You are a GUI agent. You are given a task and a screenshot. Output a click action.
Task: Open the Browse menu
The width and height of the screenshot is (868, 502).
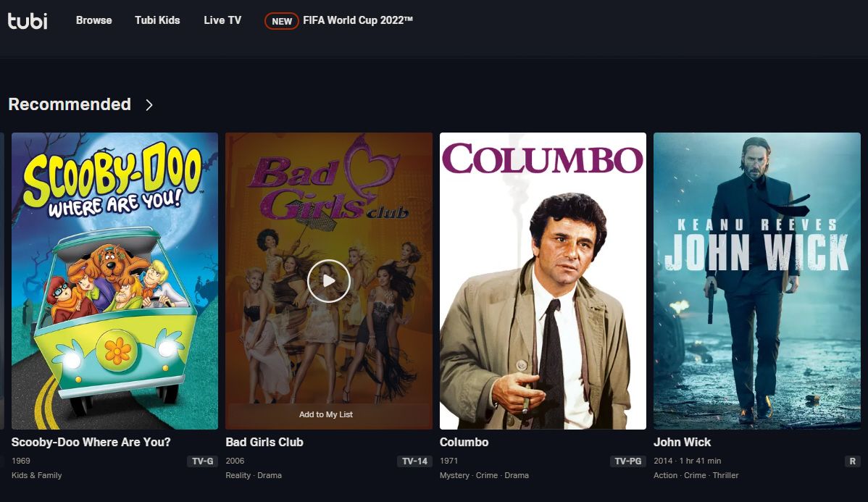pyautogui.click(x=93, y=20)
